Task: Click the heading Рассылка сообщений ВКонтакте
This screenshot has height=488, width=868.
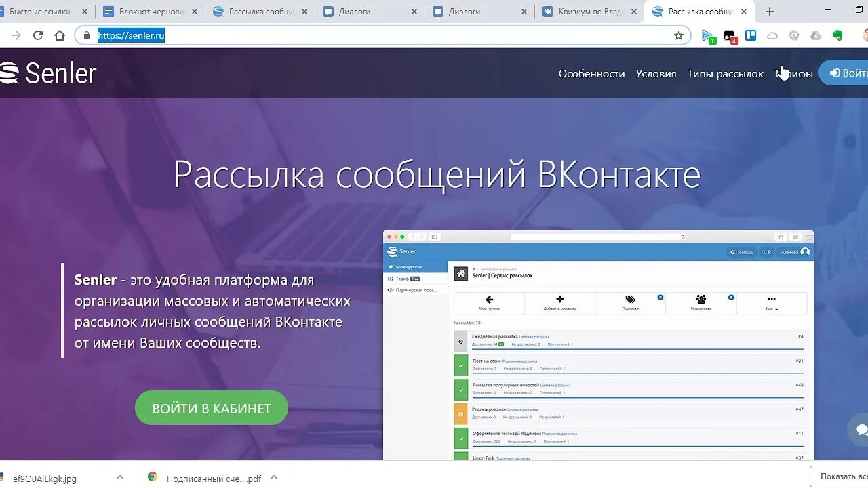Action: 437,174
